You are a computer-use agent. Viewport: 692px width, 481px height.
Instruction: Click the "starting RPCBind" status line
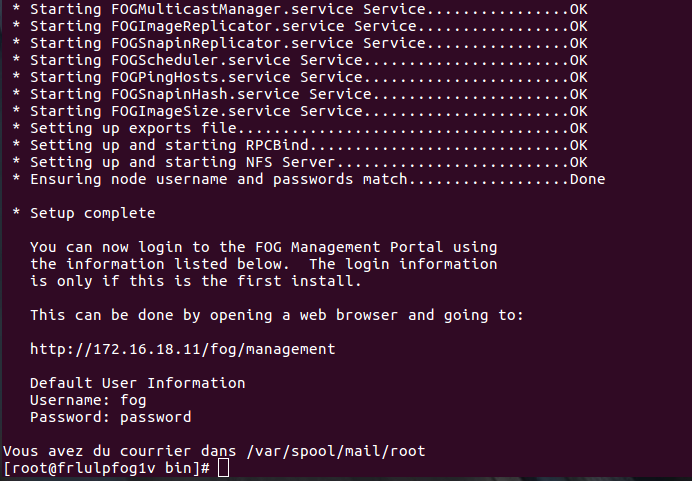pyautogui.click(x=300, y=145)
